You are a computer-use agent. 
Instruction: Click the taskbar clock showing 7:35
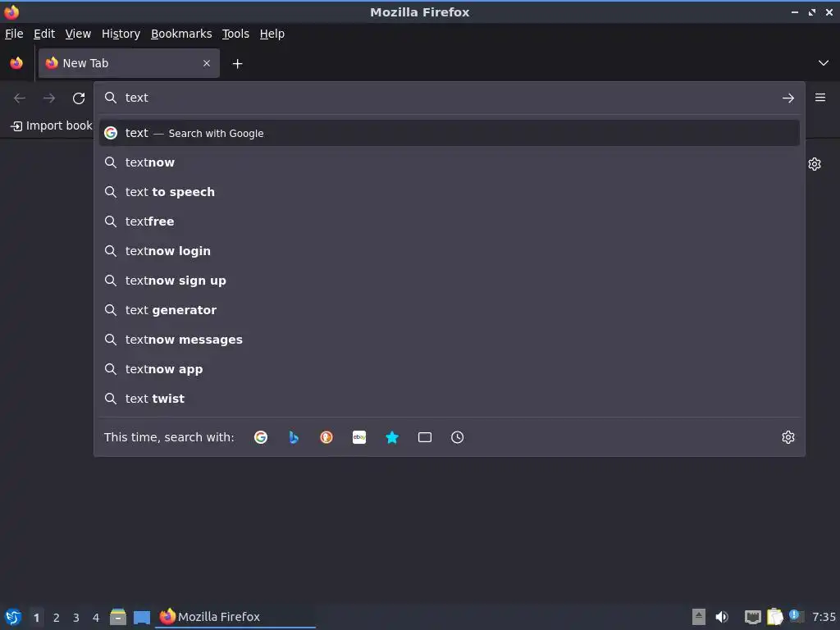(824, 617)
